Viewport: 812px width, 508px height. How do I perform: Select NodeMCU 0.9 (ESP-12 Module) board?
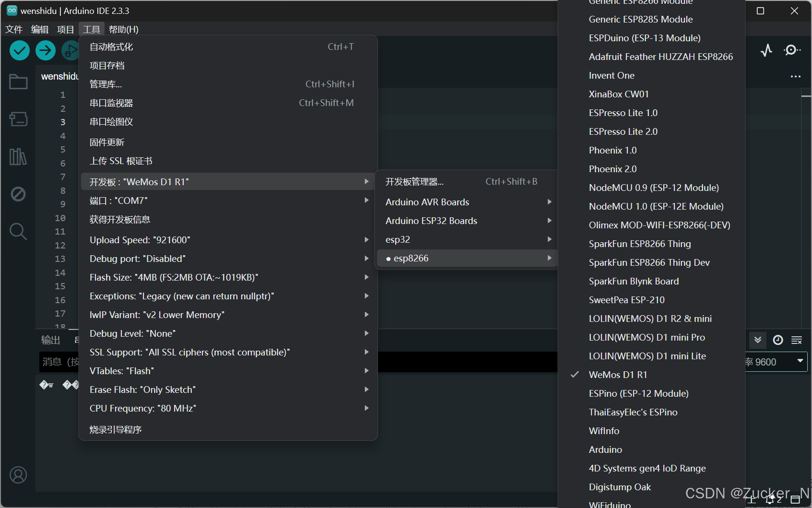(651, 188)
